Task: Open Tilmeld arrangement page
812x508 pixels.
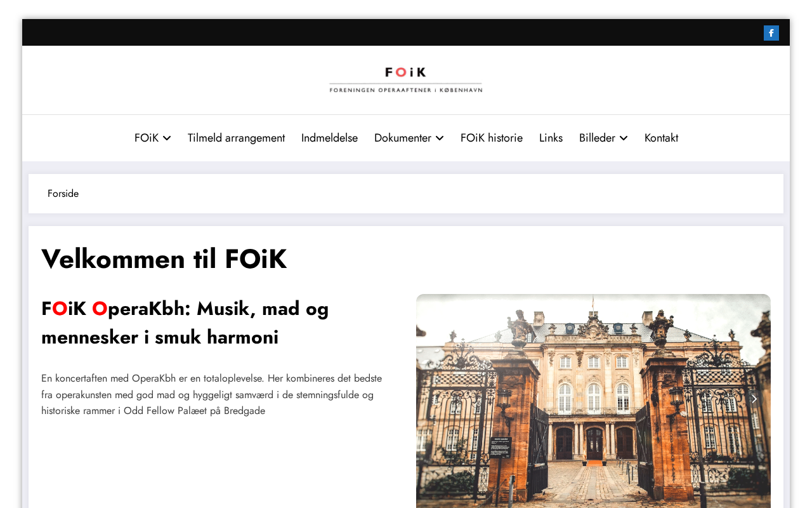Action: pos(236,138)
